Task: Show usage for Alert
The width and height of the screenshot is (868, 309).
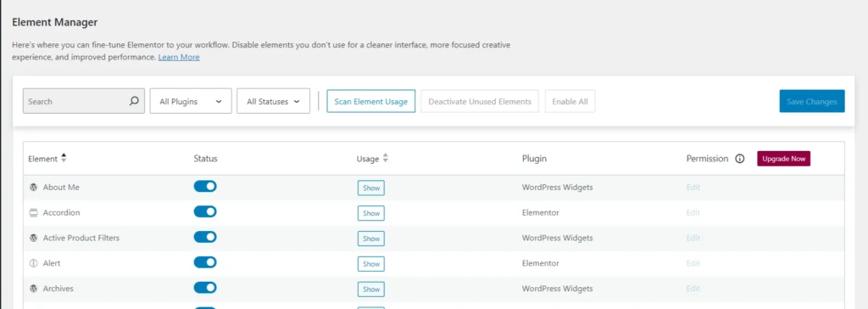Action: [371, 264]
